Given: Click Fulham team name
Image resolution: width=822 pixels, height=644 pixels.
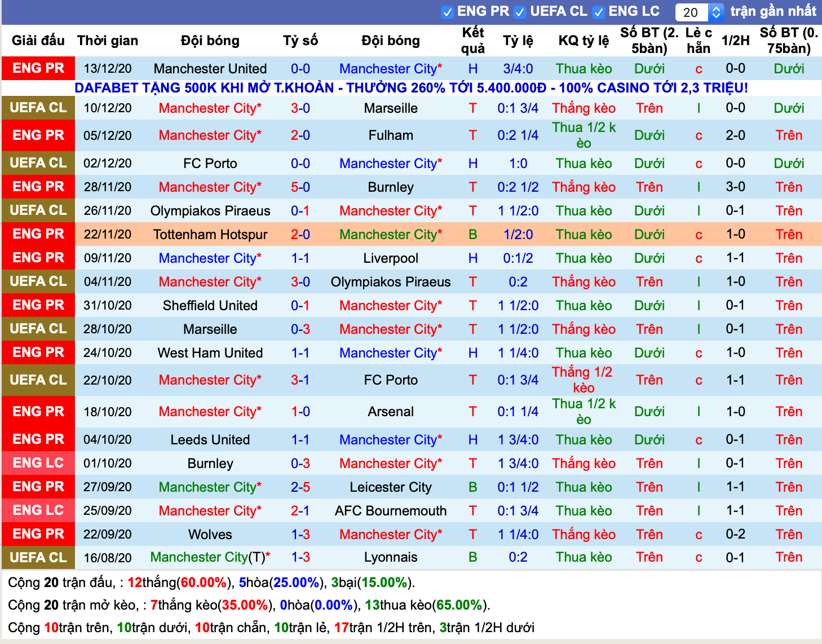Looking at the screenshot, I should [391, 135].
